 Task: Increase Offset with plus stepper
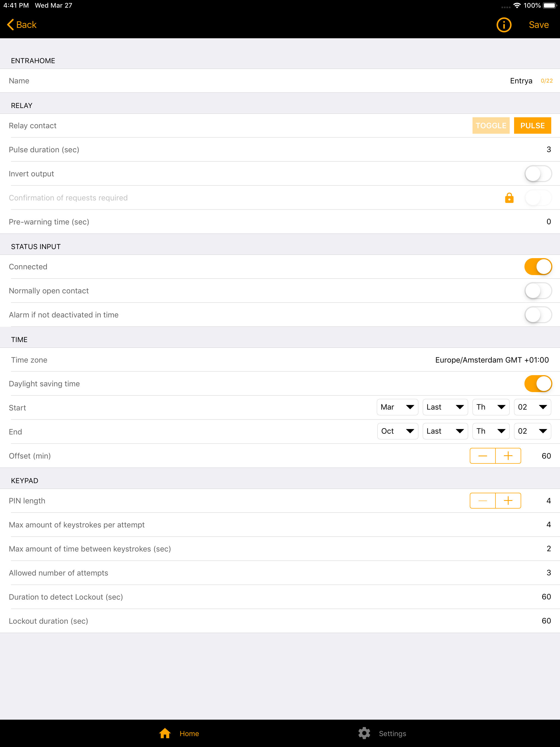pyautogui.click(x=508, y=456)
